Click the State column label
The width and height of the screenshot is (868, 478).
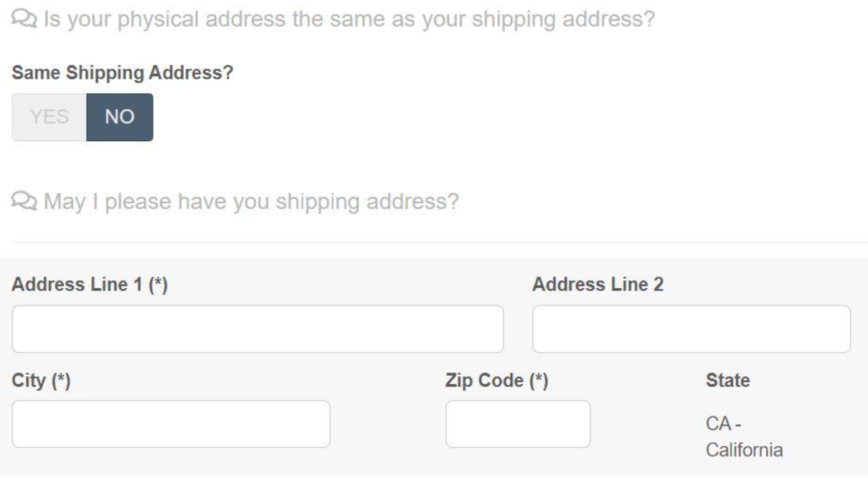728,381
